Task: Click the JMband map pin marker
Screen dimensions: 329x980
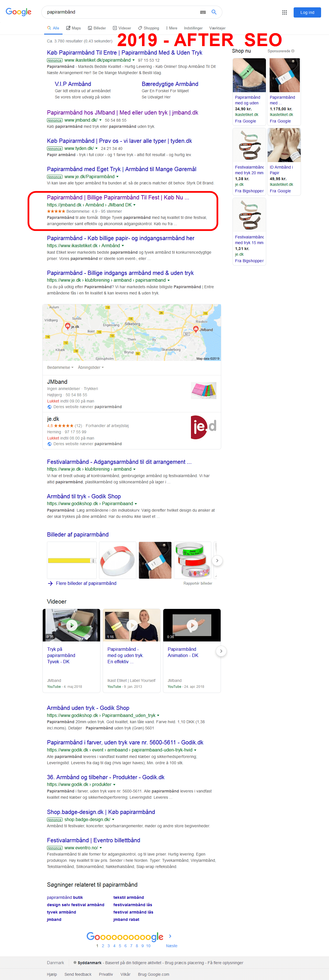Action: click(196, 329)
